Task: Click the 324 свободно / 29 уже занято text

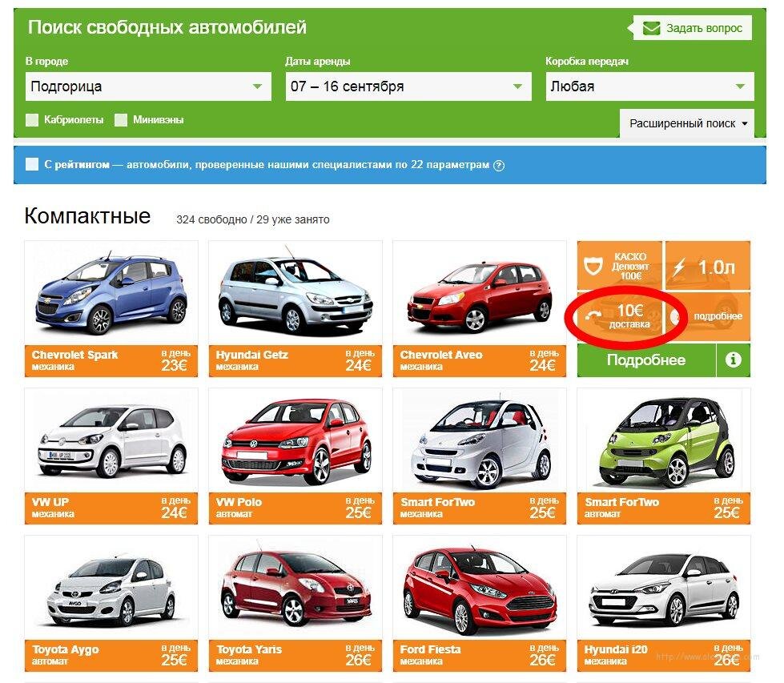Action: pyautogui.click(x=252, y=219)
